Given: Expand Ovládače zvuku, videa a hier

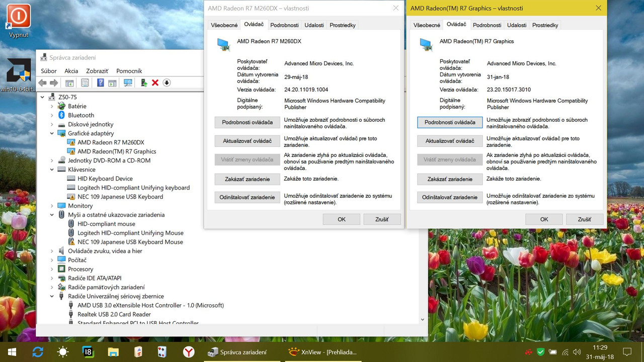Looking at the screenshot, I should tap(52, 251).
